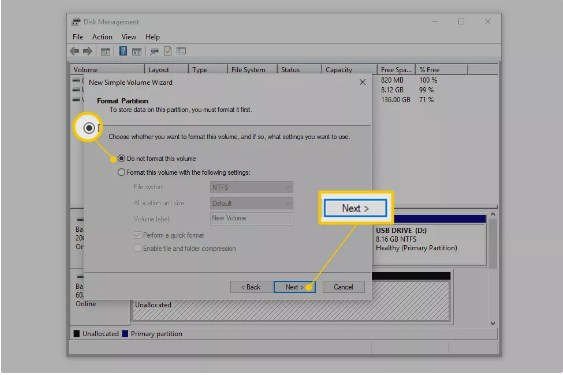
Task: Click the Back arrow toolbar icon
Action: [x=75, y=51]
